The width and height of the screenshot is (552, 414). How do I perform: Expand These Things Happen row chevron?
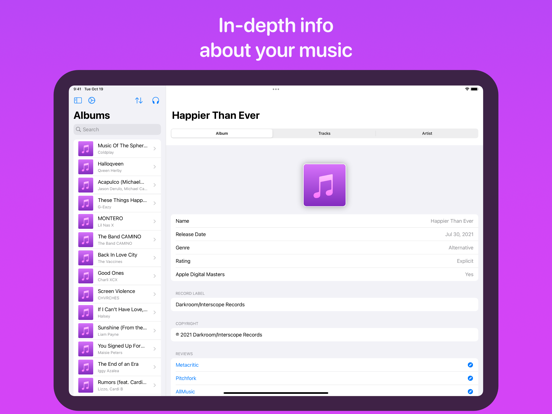(x=155, y=203)
